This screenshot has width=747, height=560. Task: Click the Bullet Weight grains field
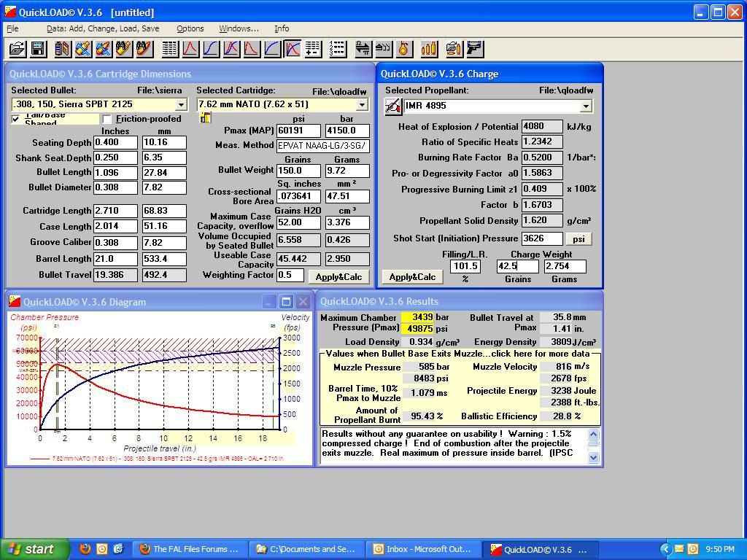coord(298,171)
